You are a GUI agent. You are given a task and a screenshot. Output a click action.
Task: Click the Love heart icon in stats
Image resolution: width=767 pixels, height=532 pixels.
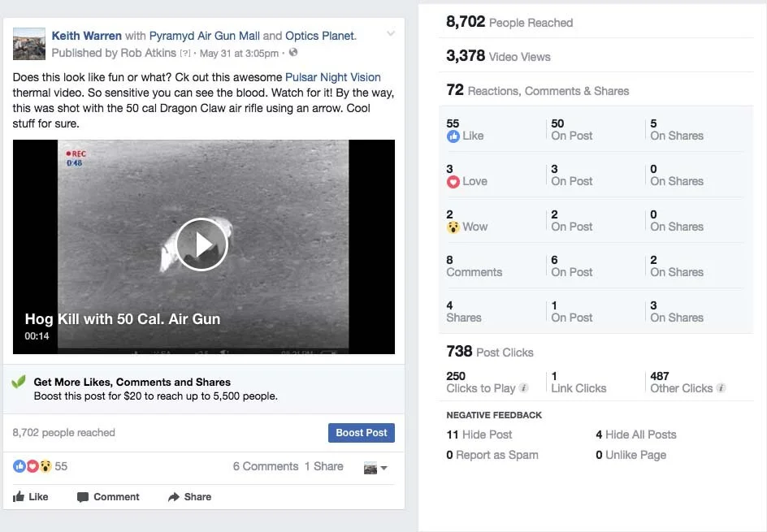pyautogui.click(x=453, y=182)
